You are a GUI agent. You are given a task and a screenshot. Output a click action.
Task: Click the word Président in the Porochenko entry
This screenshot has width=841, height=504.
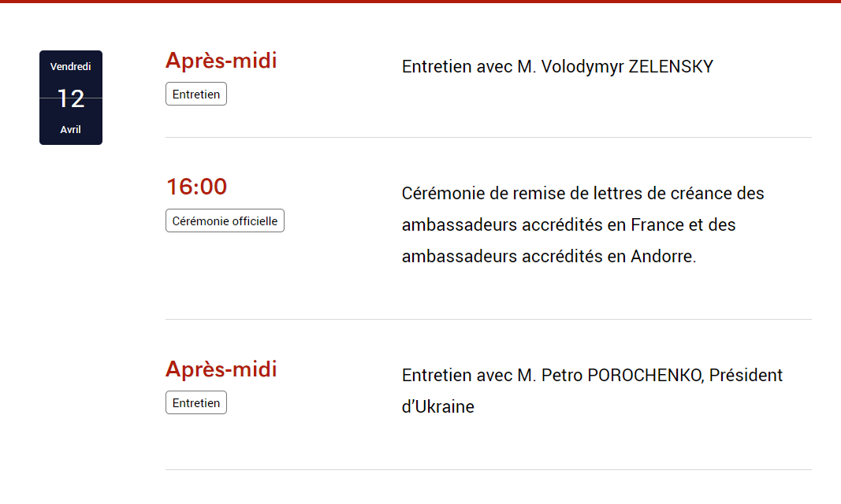click(746, 376)
